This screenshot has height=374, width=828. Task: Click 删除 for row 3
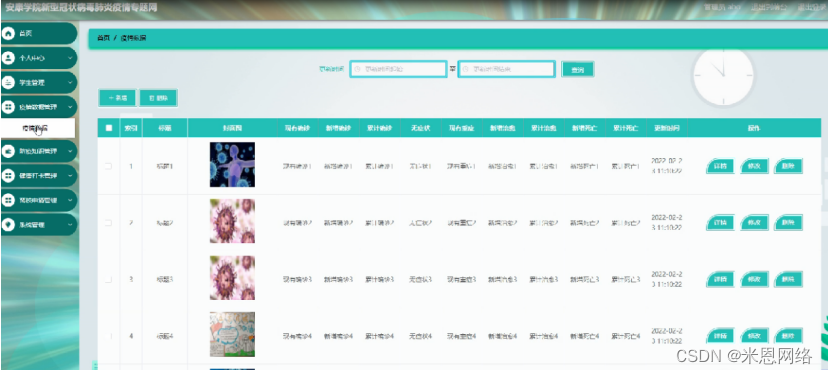[x=788, y=279]
